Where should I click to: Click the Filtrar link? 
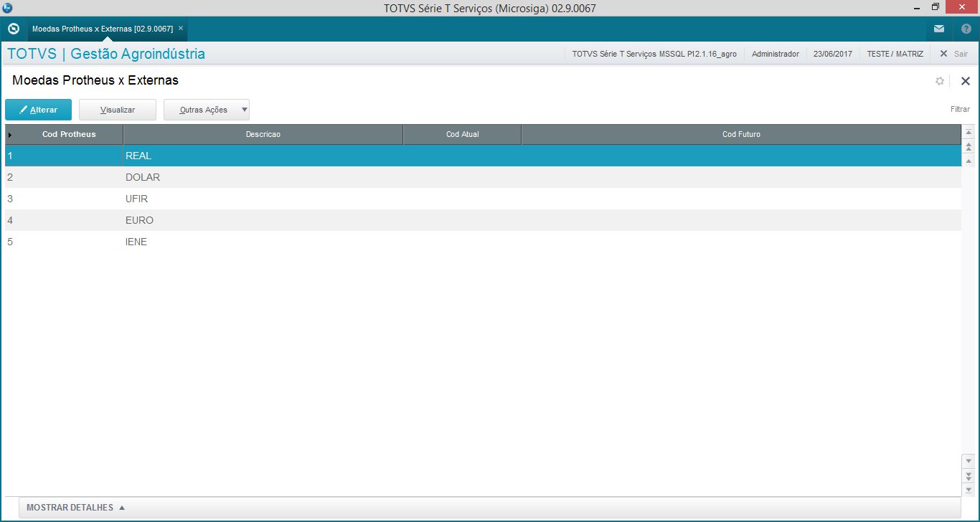click(960, 110)
